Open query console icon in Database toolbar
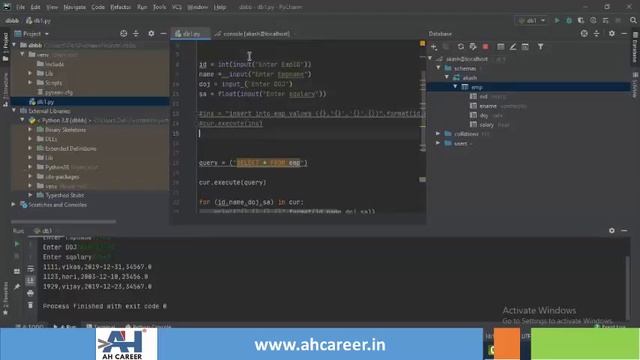The height and width of the screenshot is (360, 640). [x=525, y=47]
